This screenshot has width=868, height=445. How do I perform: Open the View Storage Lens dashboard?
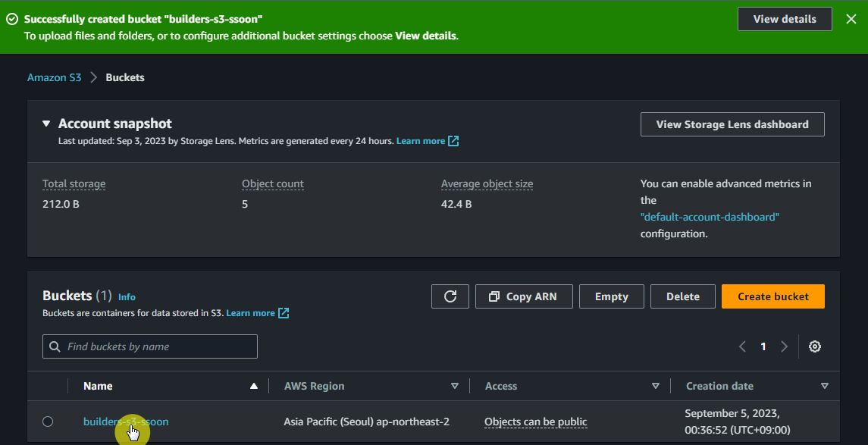(732, 124)
